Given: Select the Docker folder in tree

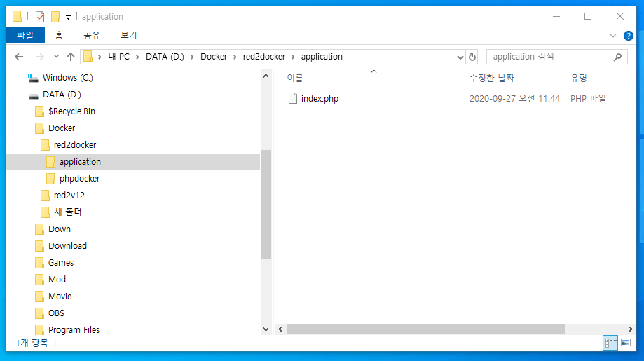Looking at the screenshot, I should click(x=62, y=128).
